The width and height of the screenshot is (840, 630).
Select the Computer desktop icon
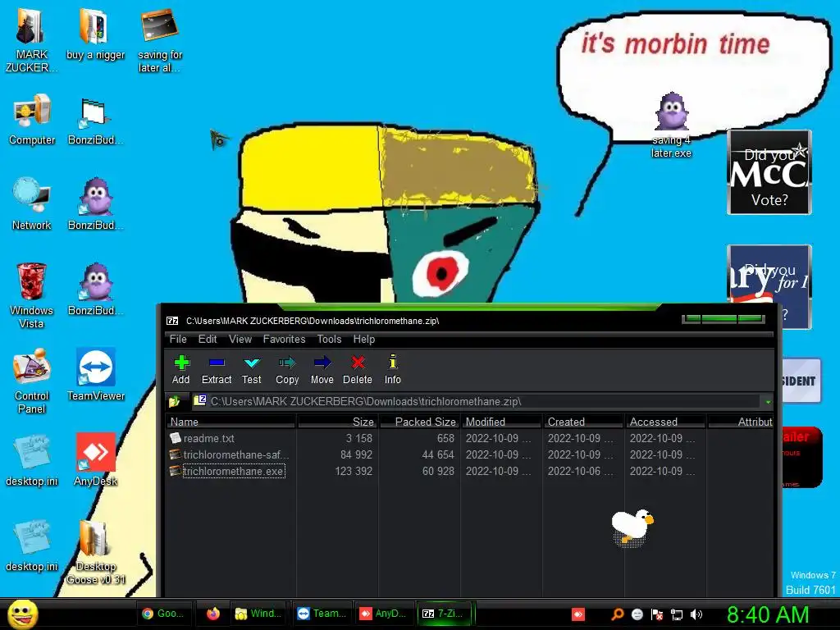(32, 120)
